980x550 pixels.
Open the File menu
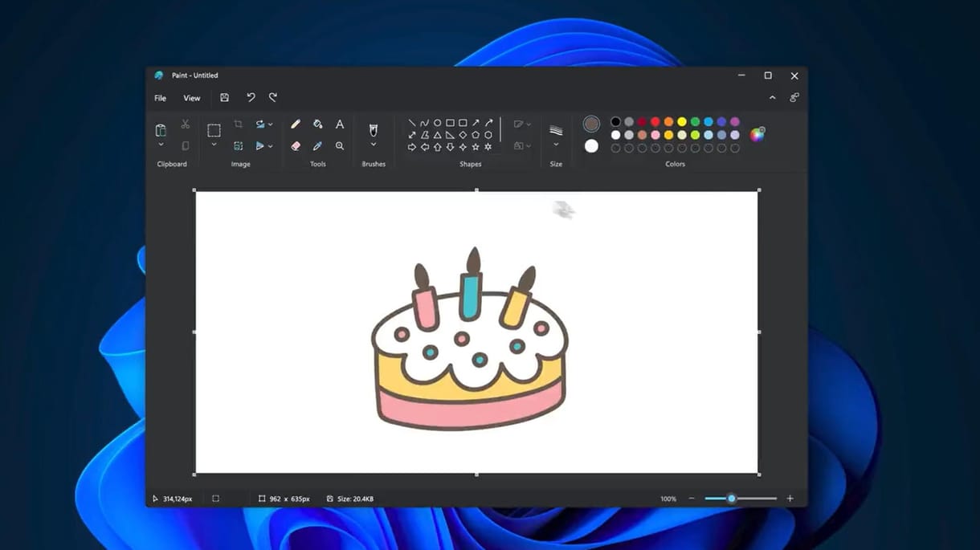tap(161, 98)
